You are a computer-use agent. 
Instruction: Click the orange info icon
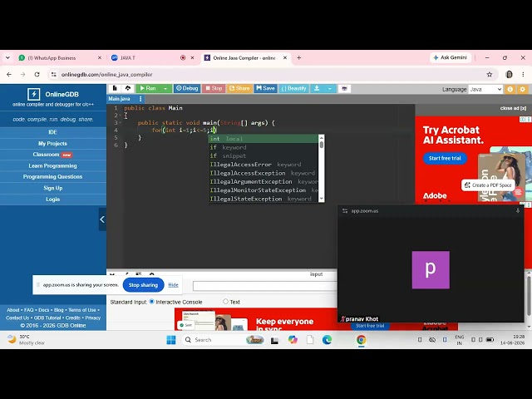(510, 89)
